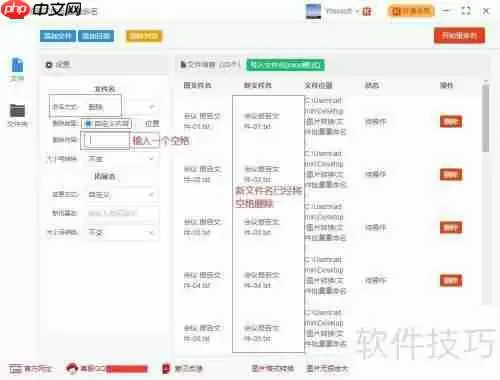This screenshot has width=500, height=380.
Task: Click the 待操作 status in the -01.txt row
Action: [375, 122]
